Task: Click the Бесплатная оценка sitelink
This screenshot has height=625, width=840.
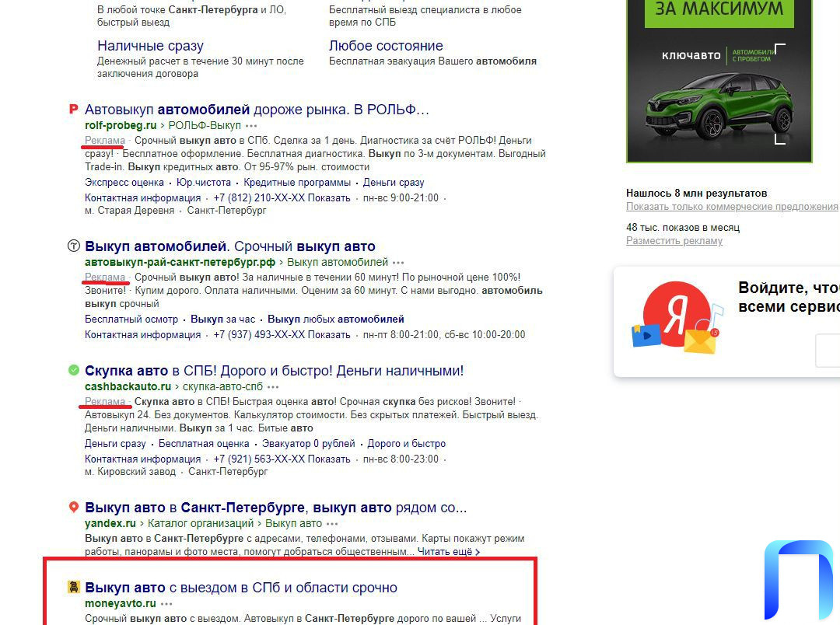Action: (x=204, y=444)
